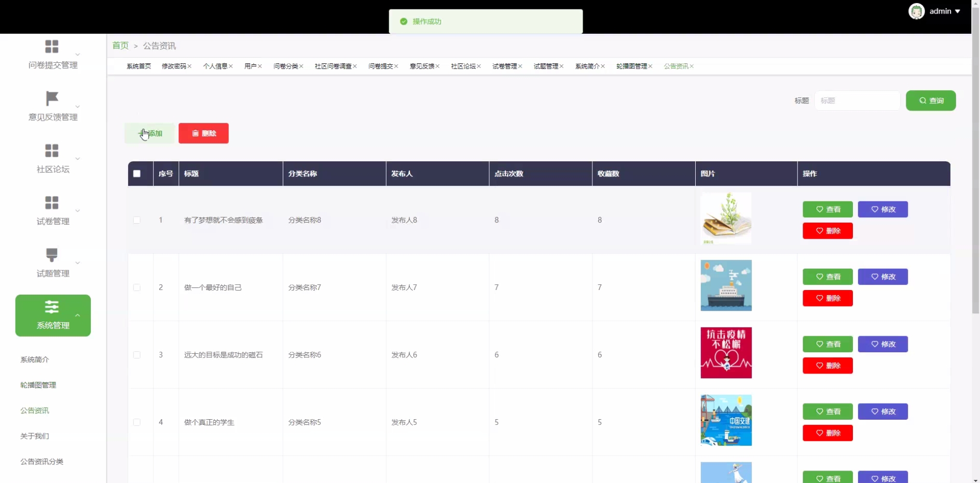Close the 问卷提交 tab

396,66
